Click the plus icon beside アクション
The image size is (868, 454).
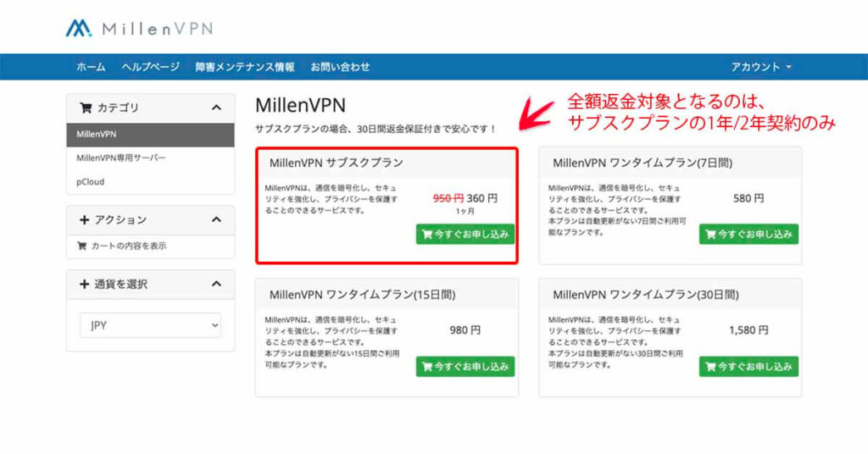click(x=84, y=220)
